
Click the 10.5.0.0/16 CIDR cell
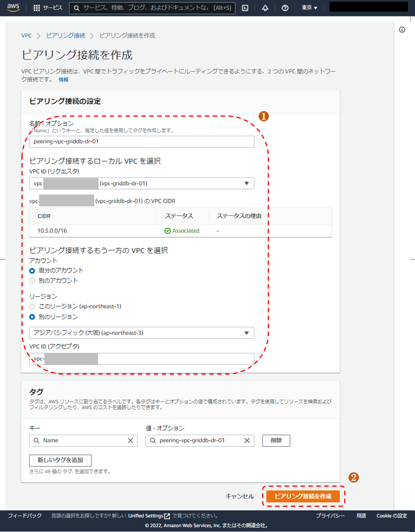[52, 231]
